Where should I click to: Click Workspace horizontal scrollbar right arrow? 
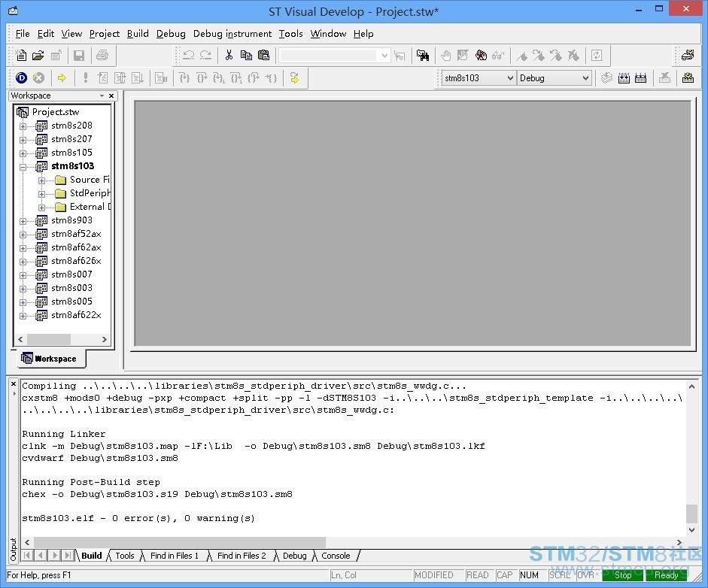105,339
